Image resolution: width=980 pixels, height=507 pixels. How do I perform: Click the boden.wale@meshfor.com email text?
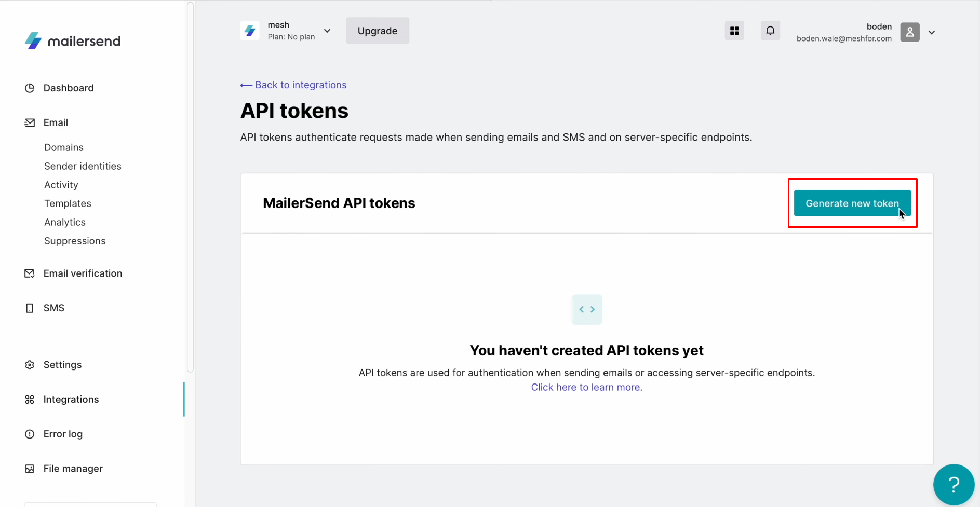(844, 38)
